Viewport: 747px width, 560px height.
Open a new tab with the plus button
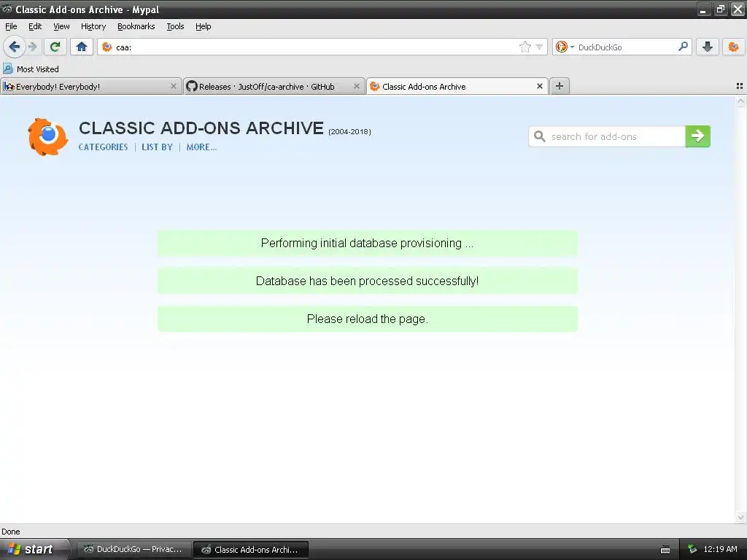[x=560, y=86]
